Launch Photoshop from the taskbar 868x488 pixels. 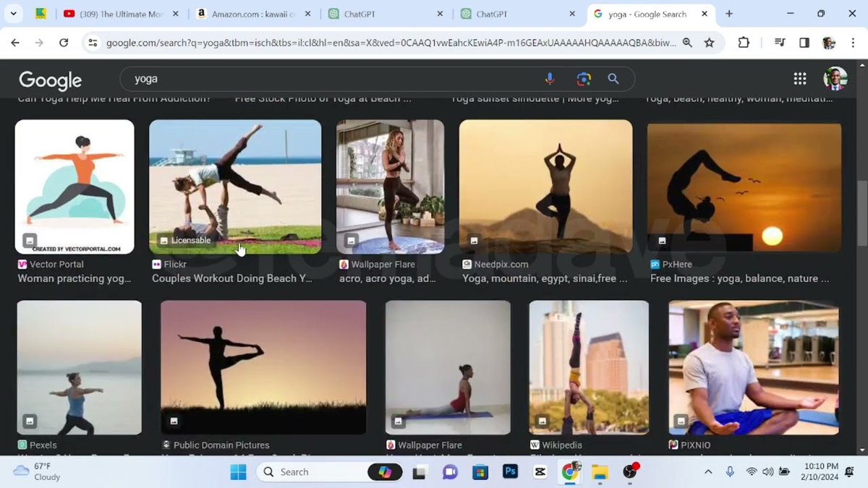point(511,472)
